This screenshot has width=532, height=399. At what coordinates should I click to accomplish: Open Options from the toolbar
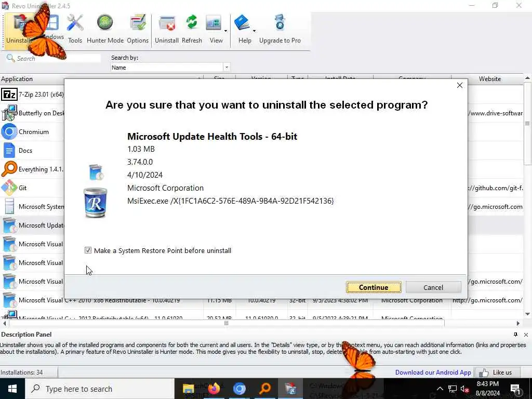point(137,29)
